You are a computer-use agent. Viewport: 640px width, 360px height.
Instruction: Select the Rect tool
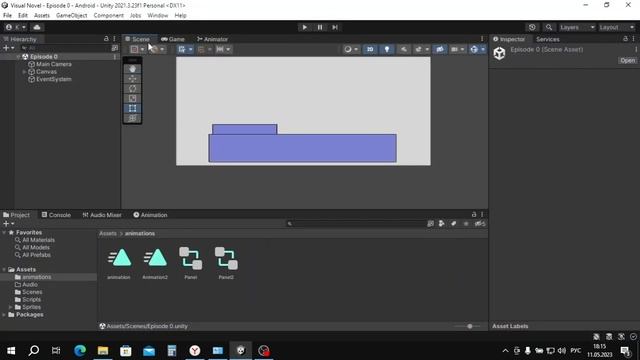tap(132, 108)
